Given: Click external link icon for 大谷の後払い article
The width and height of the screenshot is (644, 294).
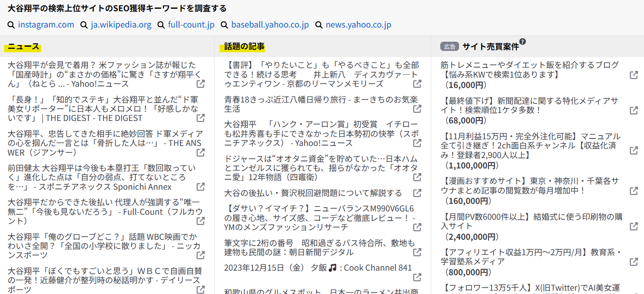Looking at the screenshot, I should (x=417, y=193).
